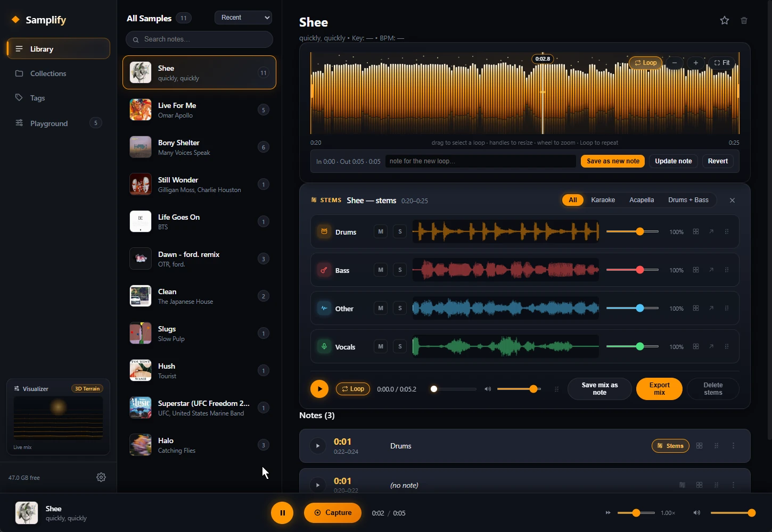
Task: Select the Drums + Bass preset
Action: [x=688, y=200]
